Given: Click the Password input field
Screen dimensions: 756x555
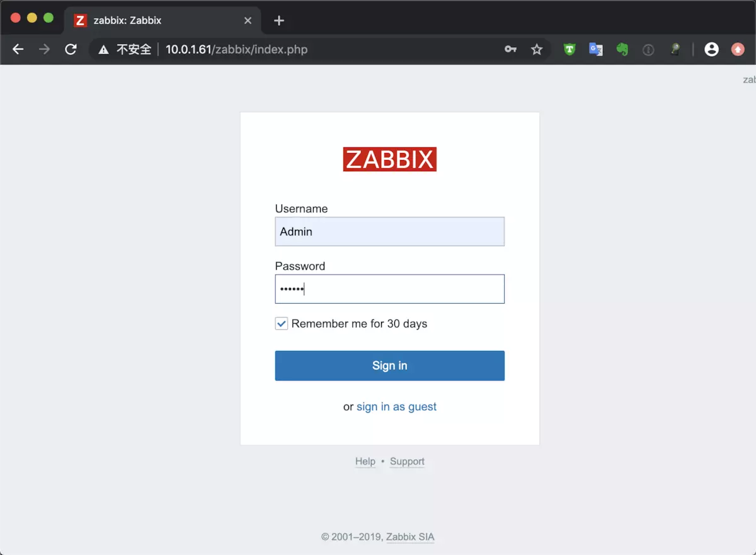Looking at the screenshot, I should pos(389,289).
